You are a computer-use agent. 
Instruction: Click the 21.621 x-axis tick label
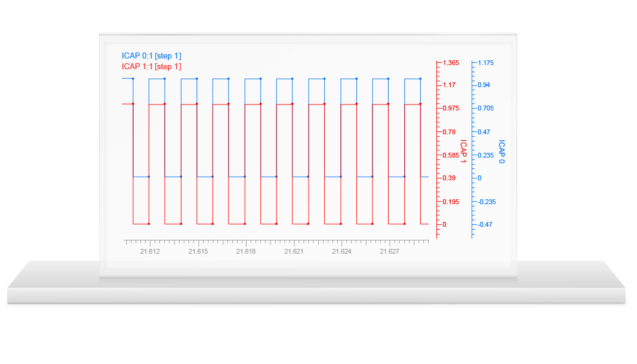[293, 252]
